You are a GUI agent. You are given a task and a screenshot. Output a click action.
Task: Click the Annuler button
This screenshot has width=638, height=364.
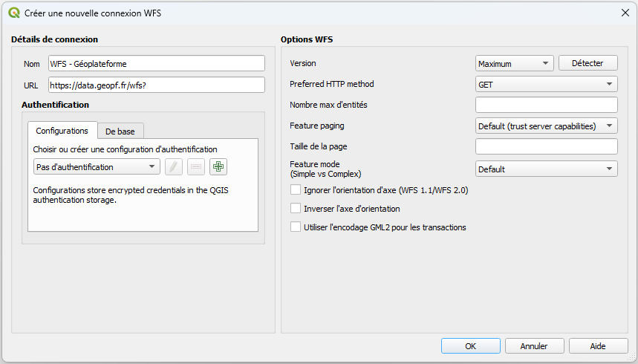tap(534, 346)
